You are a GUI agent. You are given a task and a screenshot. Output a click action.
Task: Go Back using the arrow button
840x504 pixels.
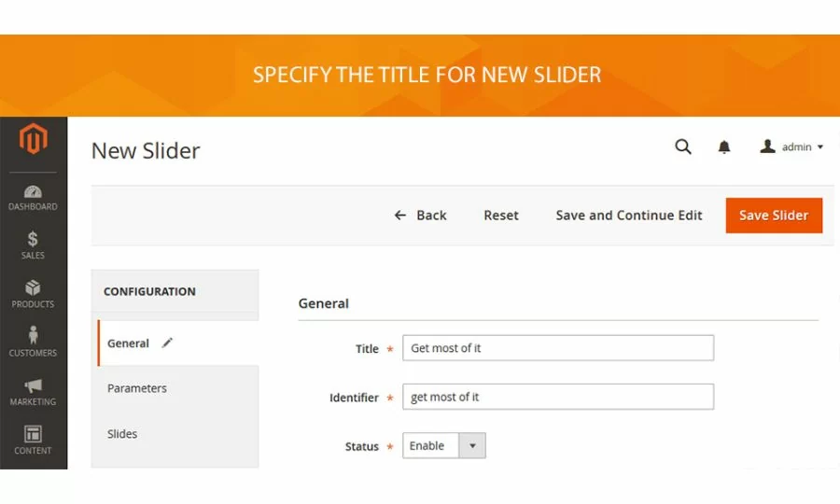click(x=421, y=216)
